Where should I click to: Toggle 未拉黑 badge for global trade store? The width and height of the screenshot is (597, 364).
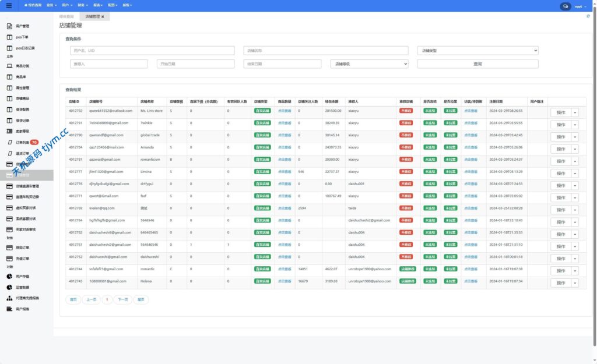451,135
